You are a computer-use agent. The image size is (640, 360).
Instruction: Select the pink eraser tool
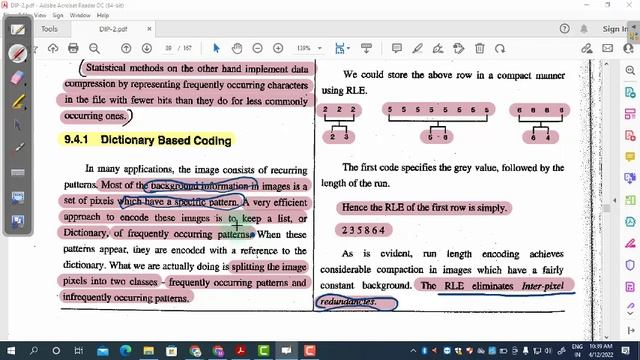point(18,78)
